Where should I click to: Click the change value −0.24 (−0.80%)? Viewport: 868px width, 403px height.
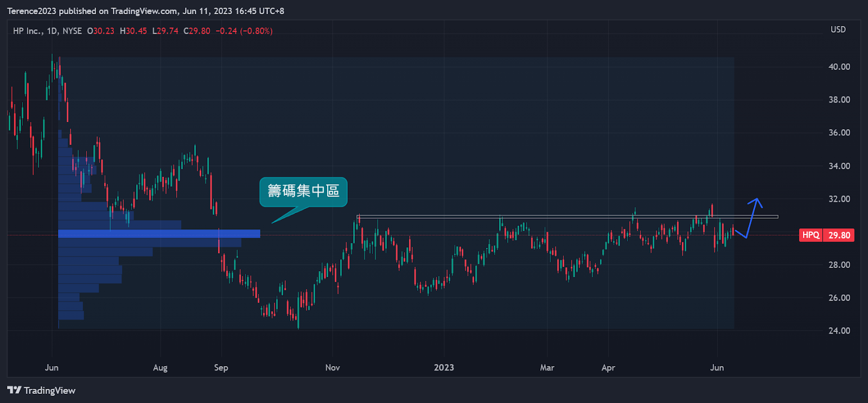point(244,31)
